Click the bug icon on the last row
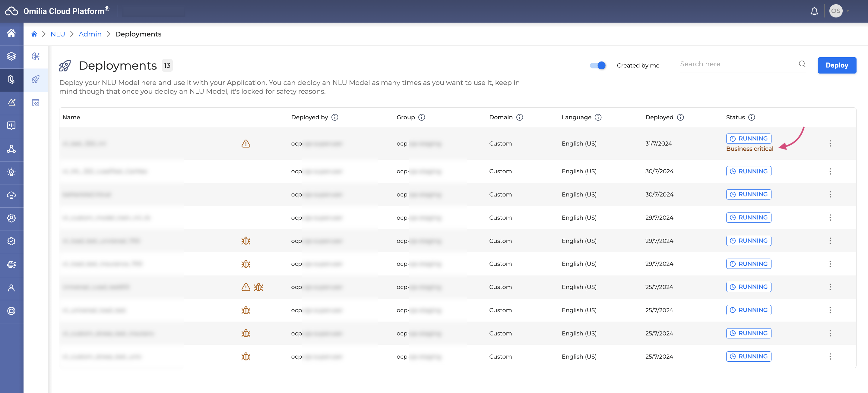868x393 pixels. pos(246,356)
